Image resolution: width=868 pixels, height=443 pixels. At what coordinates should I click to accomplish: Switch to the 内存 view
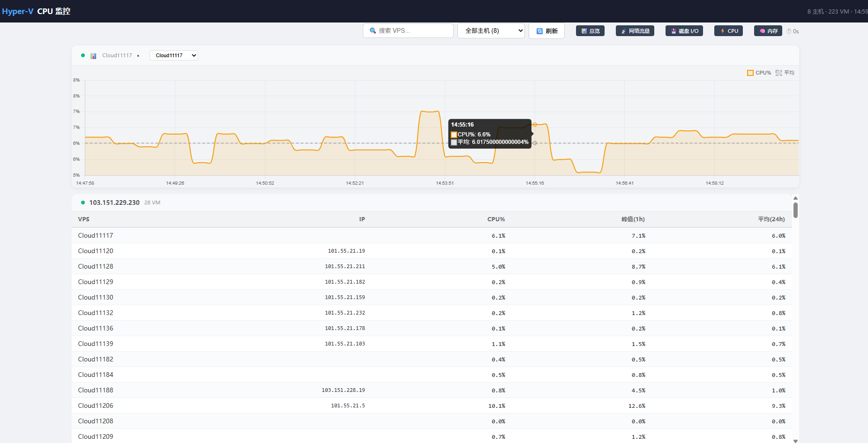(768, 31)
